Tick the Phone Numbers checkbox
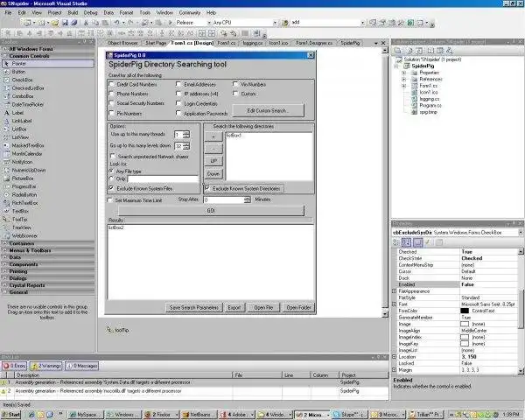 coord(112,94)
